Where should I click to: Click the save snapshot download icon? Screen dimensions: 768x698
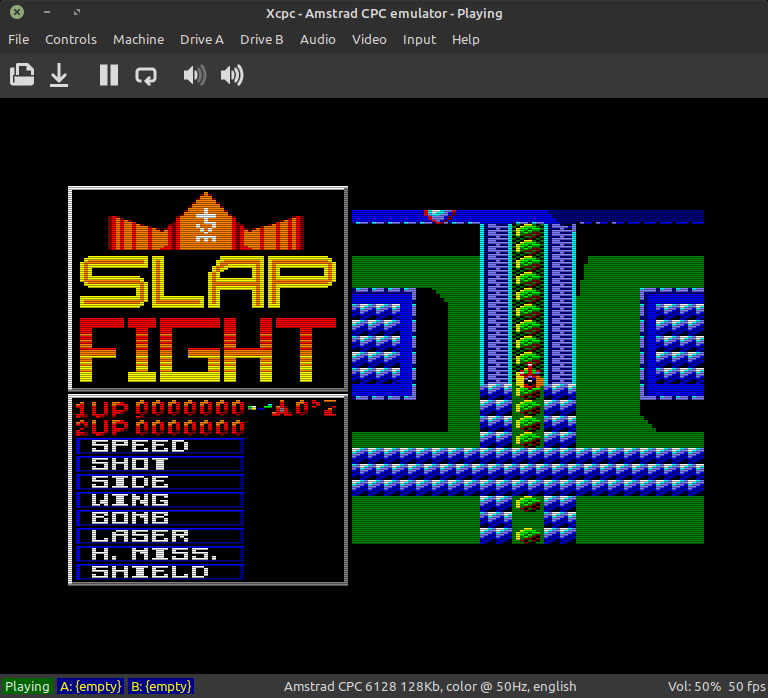click(59, 75)
